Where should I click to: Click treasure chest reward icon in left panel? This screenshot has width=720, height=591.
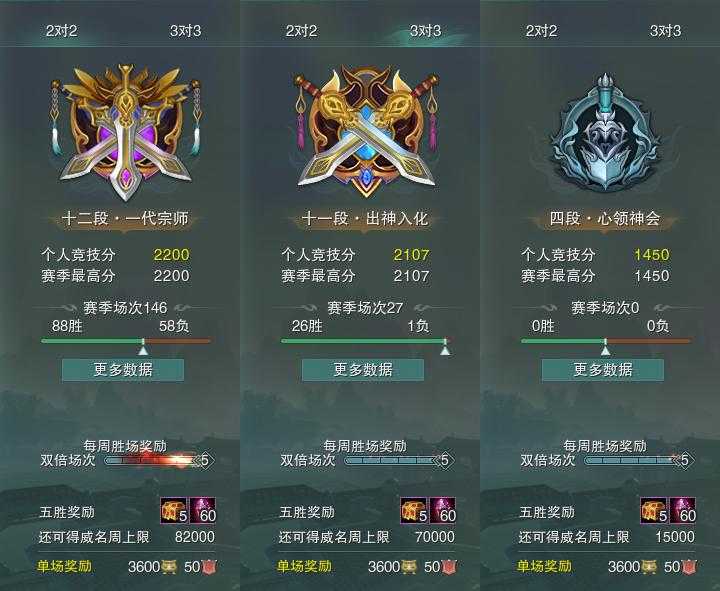pos(174,511)
